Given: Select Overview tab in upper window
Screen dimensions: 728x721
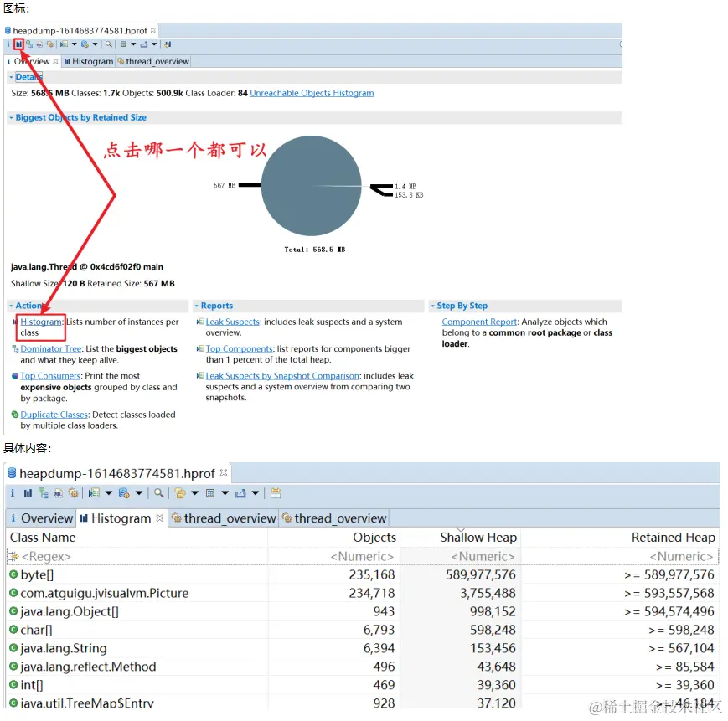Looking at the screenshot, I should coord(31,61).
